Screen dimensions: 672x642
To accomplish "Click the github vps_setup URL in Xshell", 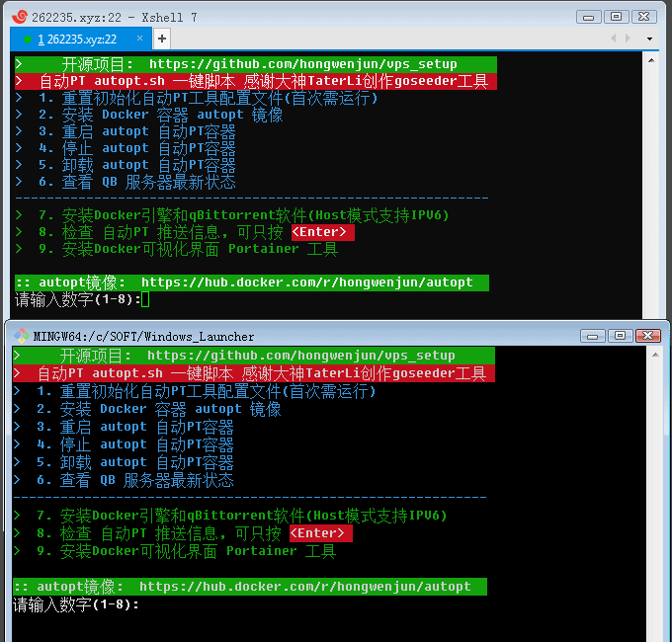I will [303, 64].
